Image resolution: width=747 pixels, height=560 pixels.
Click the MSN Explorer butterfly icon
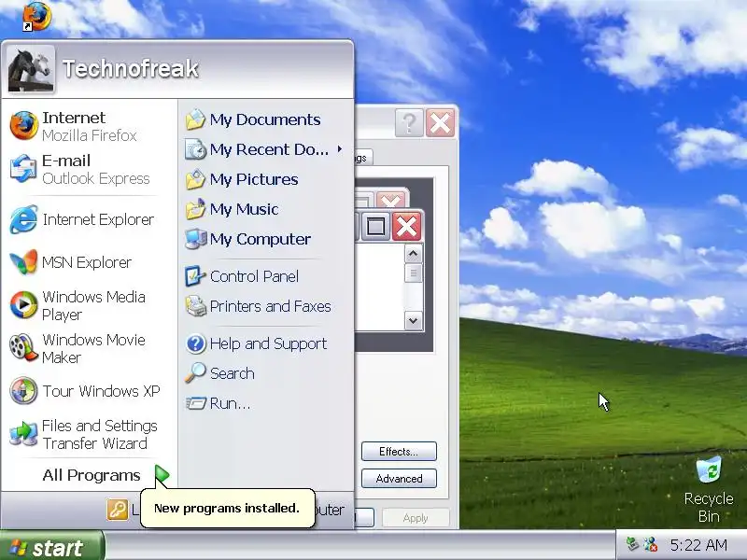coord(24,262)
